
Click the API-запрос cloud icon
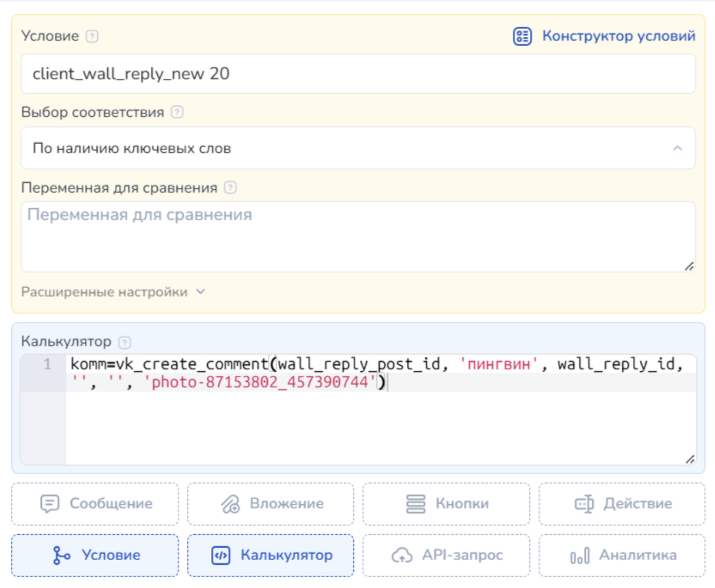click(x=402, y=555)
